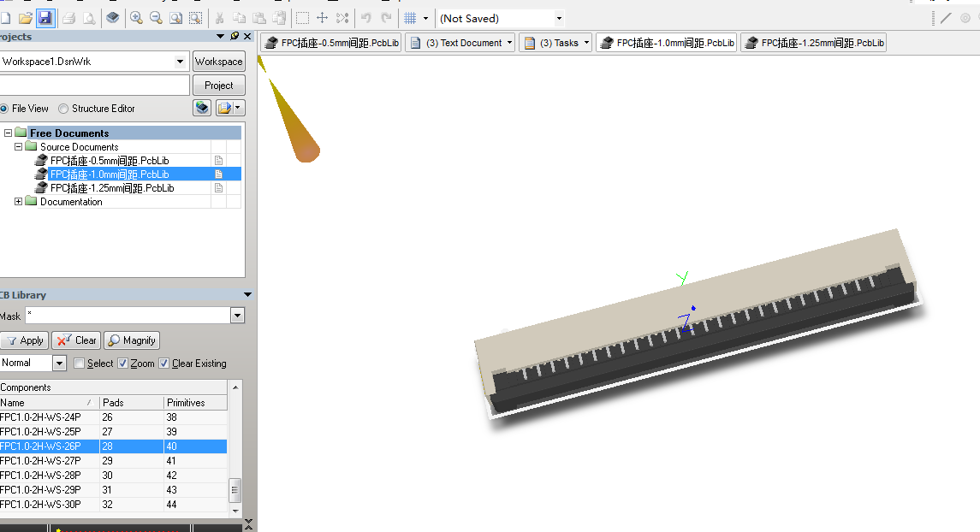
Task: Select component FPC1.0-2H-WS-24P
Action: coord(40,417)
